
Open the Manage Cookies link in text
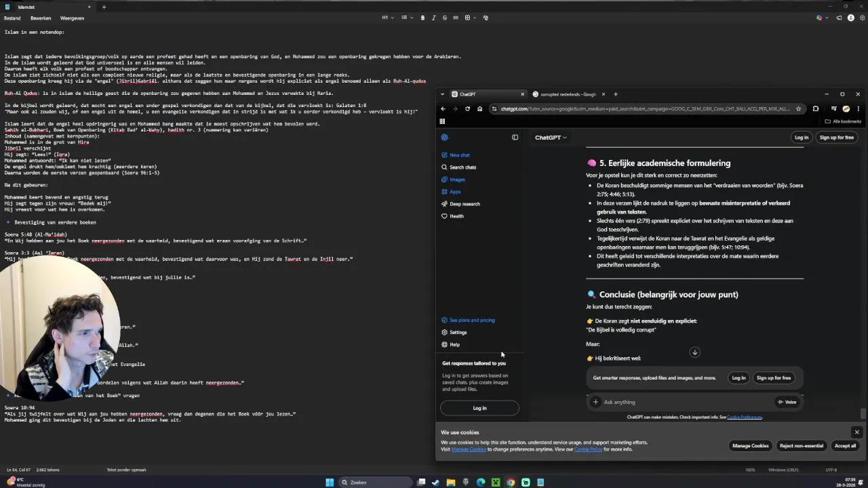point(469,449)
